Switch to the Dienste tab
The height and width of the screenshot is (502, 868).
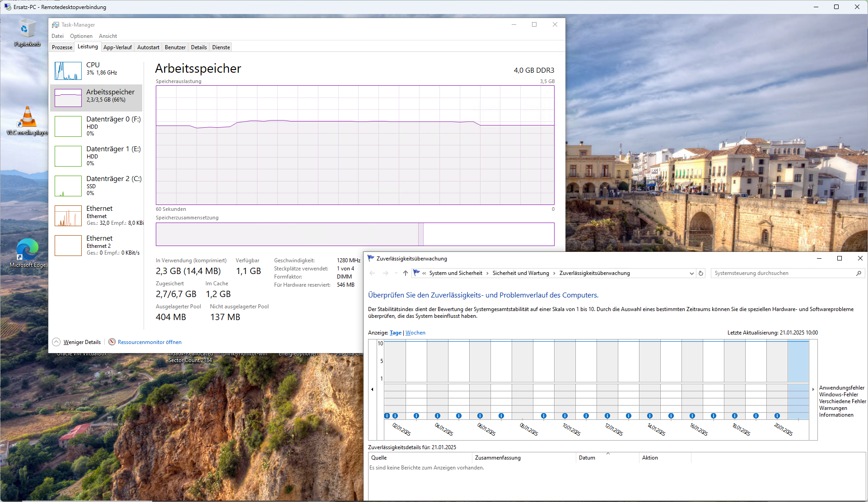tap(221, 47)
